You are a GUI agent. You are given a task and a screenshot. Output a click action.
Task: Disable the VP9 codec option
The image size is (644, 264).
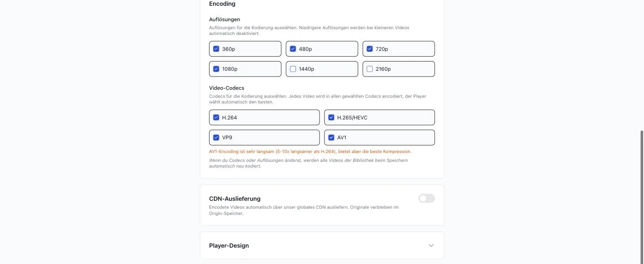coord(216,138)
